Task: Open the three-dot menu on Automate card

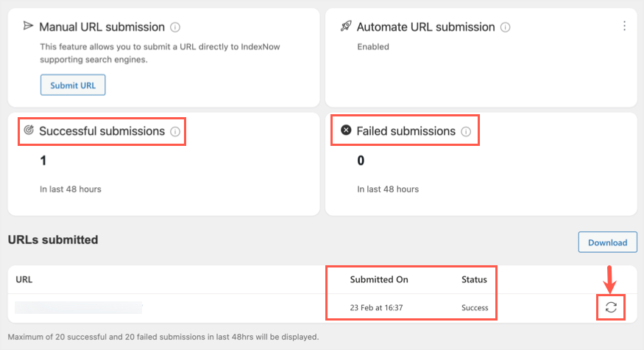Action: click(624, 26)
